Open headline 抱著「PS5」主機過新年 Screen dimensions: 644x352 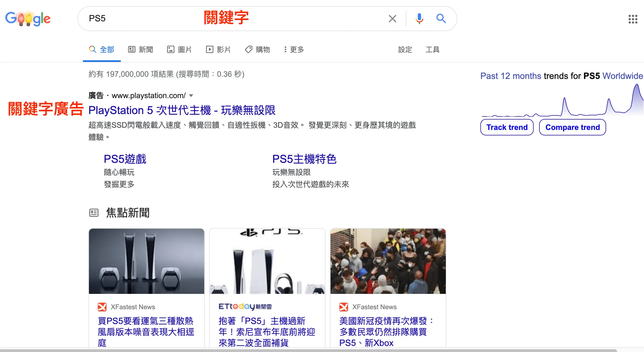click(267, 332)
